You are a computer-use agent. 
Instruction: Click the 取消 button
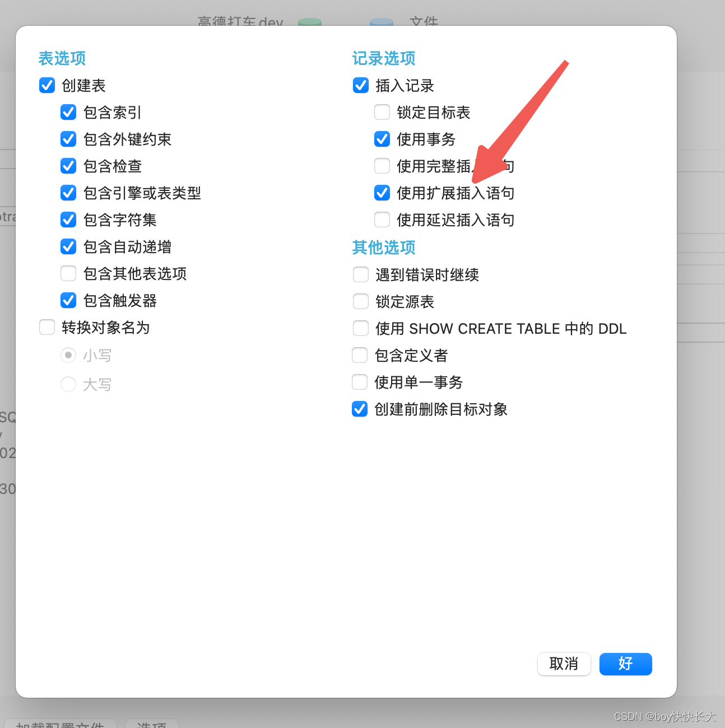(x=564, y=664)
